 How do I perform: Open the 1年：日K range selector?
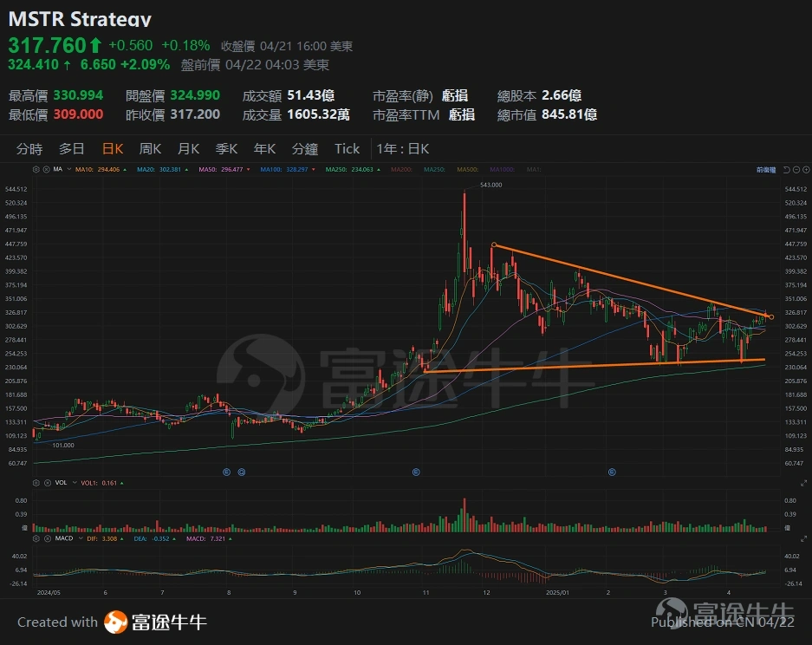402,149
